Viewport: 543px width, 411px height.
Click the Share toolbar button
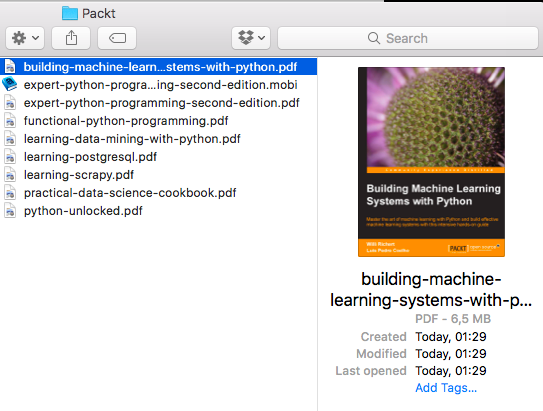[x=71, y=38]
